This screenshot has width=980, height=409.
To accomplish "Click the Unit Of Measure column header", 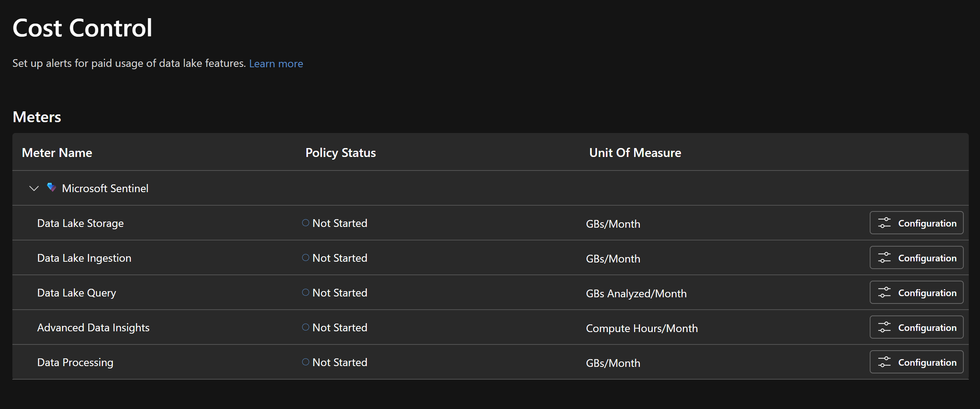I will (x=635, y=153).
